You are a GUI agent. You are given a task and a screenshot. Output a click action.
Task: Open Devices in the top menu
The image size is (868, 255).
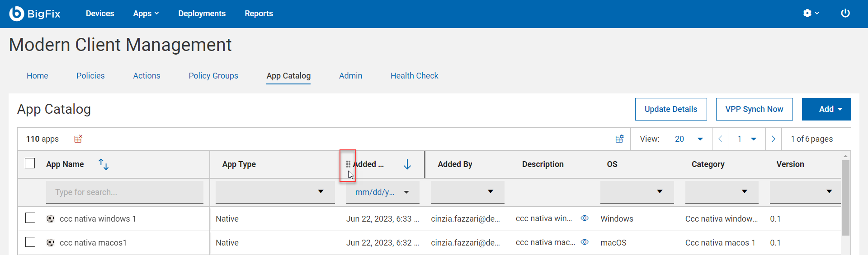coord(100,14)
